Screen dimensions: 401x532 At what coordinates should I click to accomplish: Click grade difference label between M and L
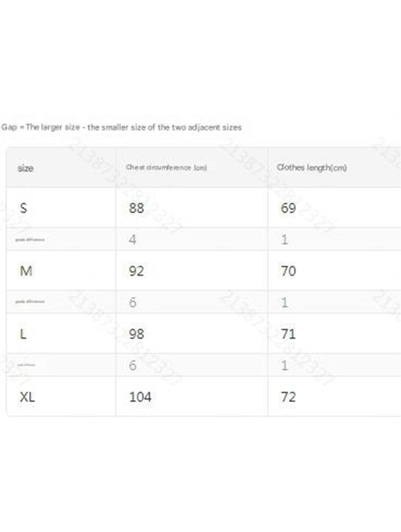coord(30,302)
